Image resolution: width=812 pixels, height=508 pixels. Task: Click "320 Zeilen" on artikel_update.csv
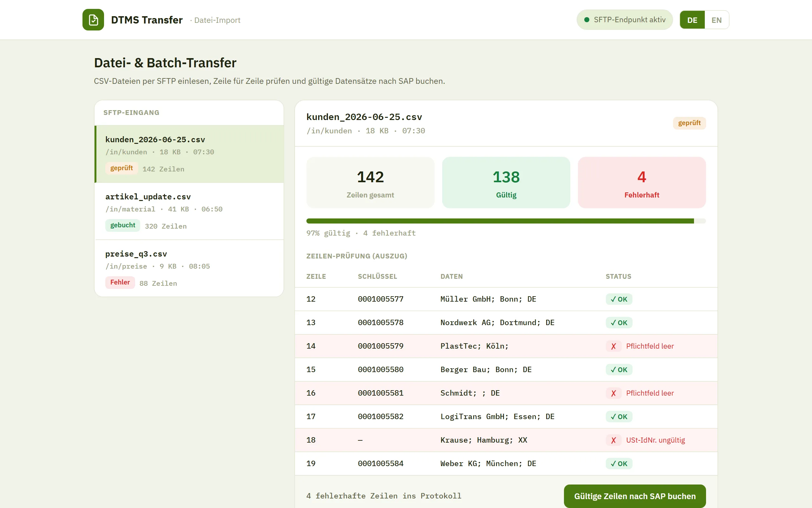[x=166, y=226]
